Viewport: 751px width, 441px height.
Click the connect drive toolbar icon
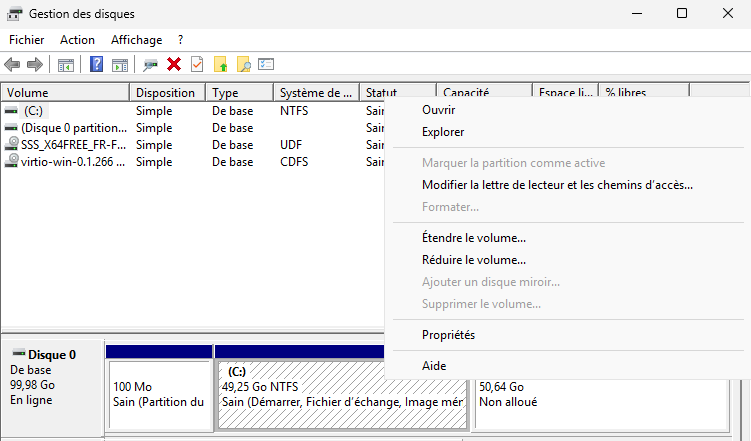point(151,64)
